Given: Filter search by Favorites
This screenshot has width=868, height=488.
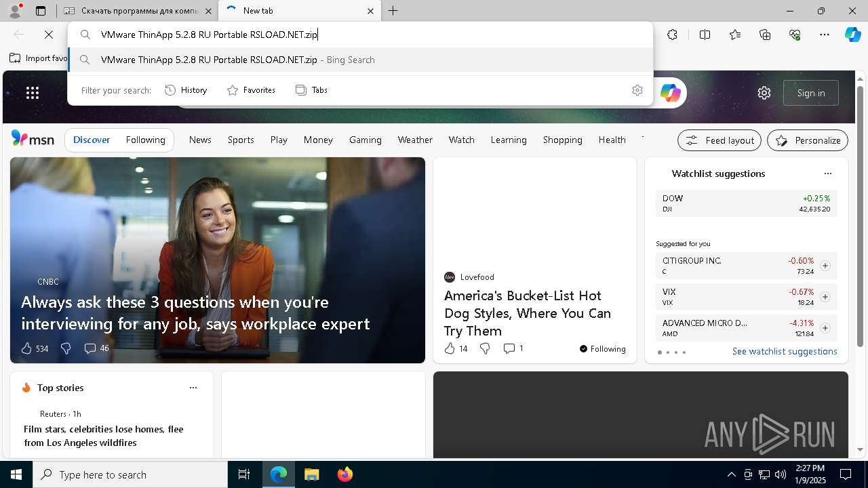Looking at the screenshot, I should [x=251, y=90].
